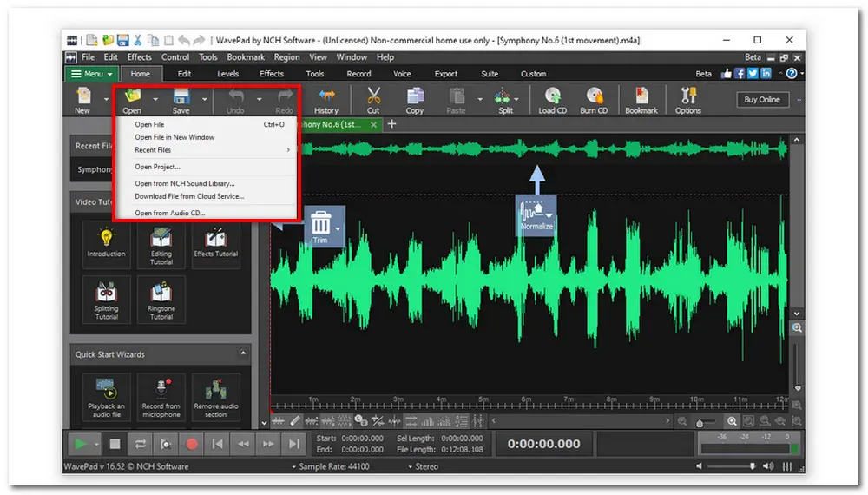Expand Recent Files submenu
The image size is (868, 495).
(212, 150)
